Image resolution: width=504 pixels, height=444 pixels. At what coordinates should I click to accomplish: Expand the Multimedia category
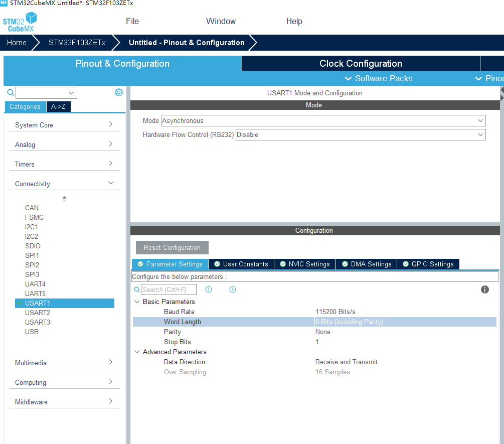[x=64, y=363]
